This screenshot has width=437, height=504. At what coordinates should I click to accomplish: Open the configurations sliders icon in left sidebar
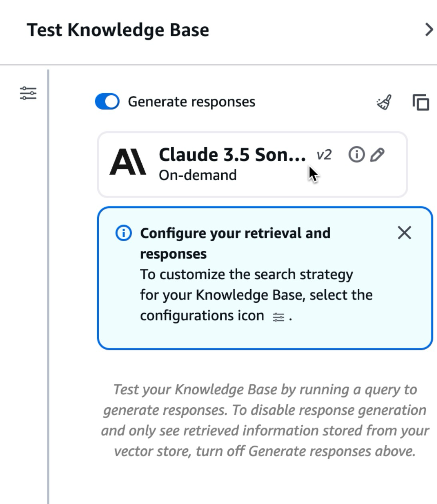click(28, 93)
